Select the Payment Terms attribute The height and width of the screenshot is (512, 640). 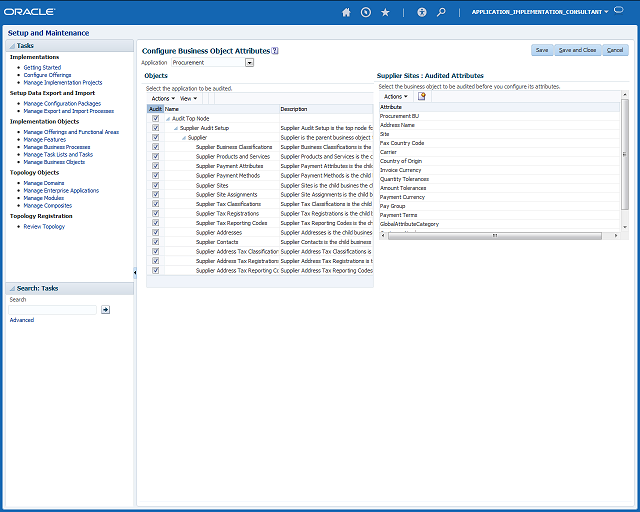pyautogui.click(x=499, y=215)
